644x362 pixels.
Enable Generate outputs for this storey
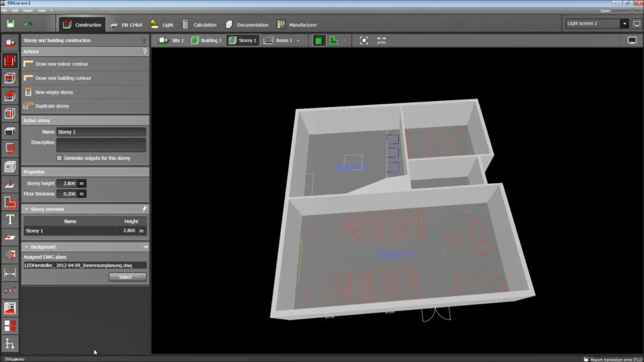tap(59, 158)
